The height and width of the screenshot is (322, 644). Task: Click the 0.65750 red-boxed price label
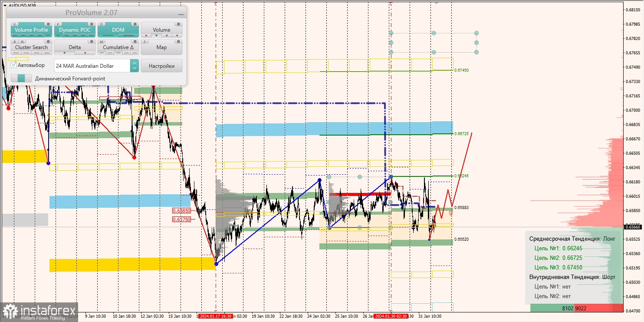(x=181, y=219)
